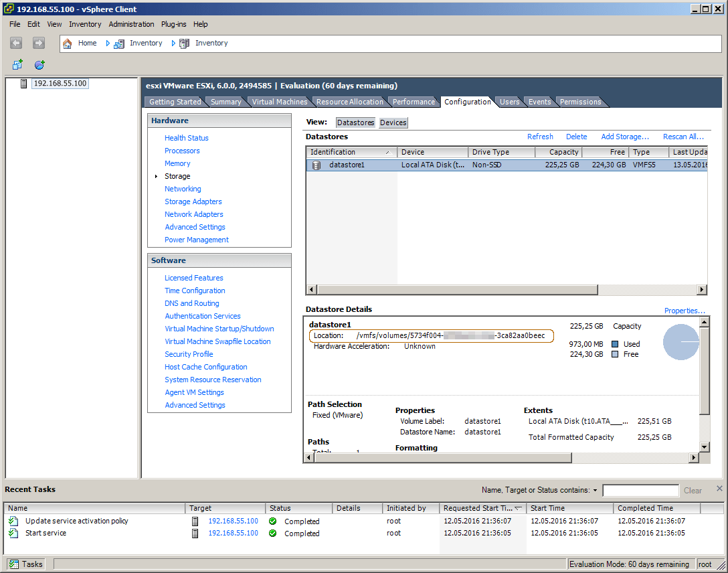The width and height of the screenshot is (728, 573).
Task: Expand the Home navigation arrow dropdown
Action: tap(108, 44)
